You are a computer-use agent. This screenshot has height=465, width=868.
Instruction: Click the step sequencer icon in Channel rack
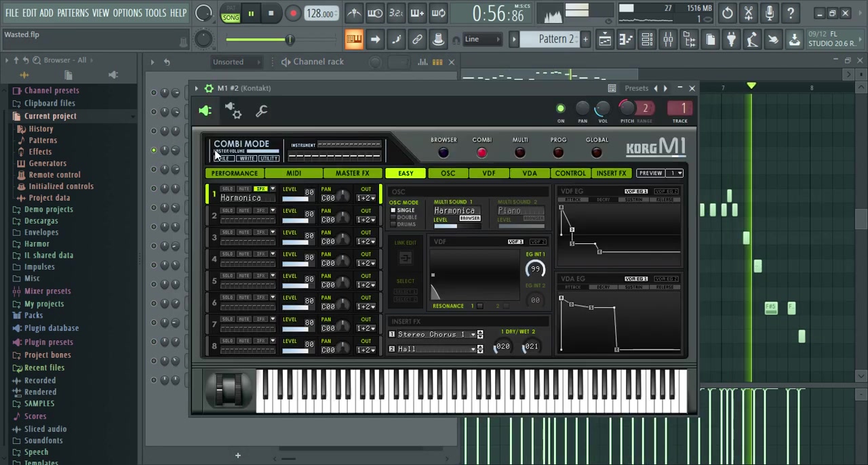[x=437, y=62]
